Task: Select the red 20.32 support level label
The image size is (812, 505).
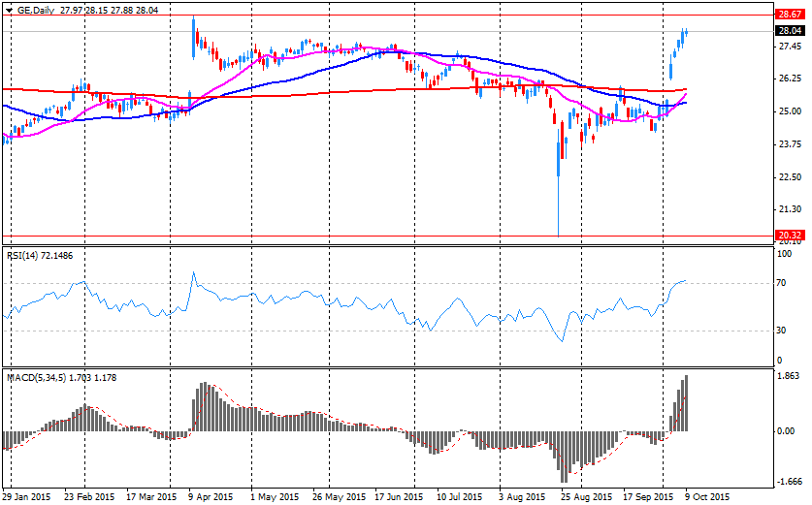Action: (x=790, y=236)
